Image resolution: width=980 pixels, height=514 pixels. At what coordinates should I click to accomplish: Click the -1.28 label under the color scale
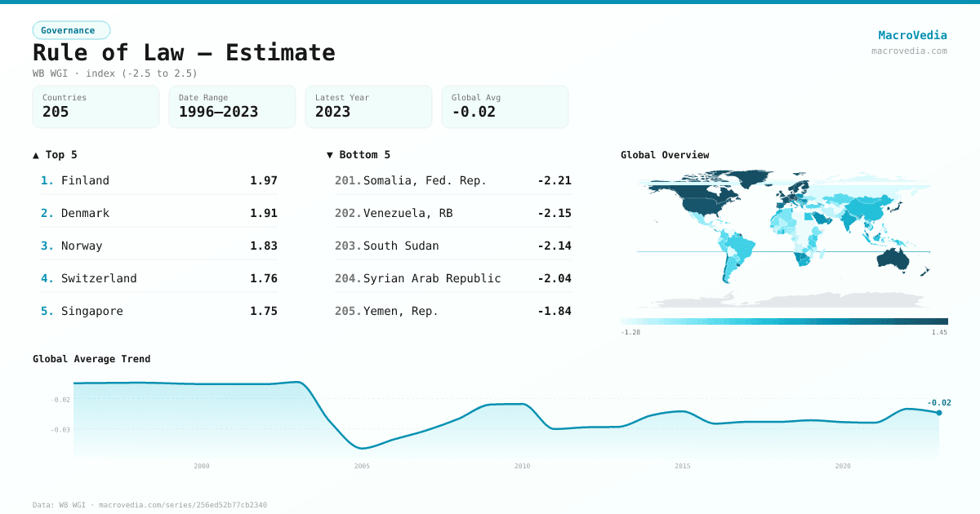pos(630,332)
